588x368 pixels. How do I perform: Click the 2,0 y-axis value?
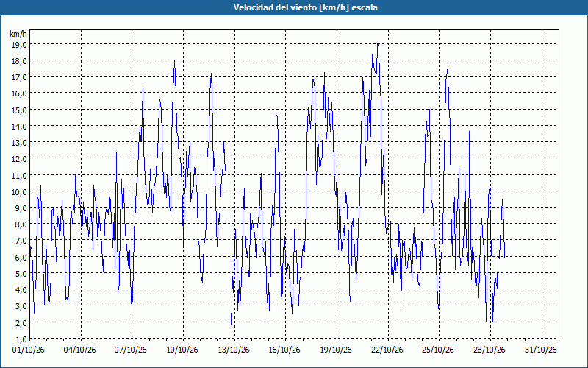21,322
